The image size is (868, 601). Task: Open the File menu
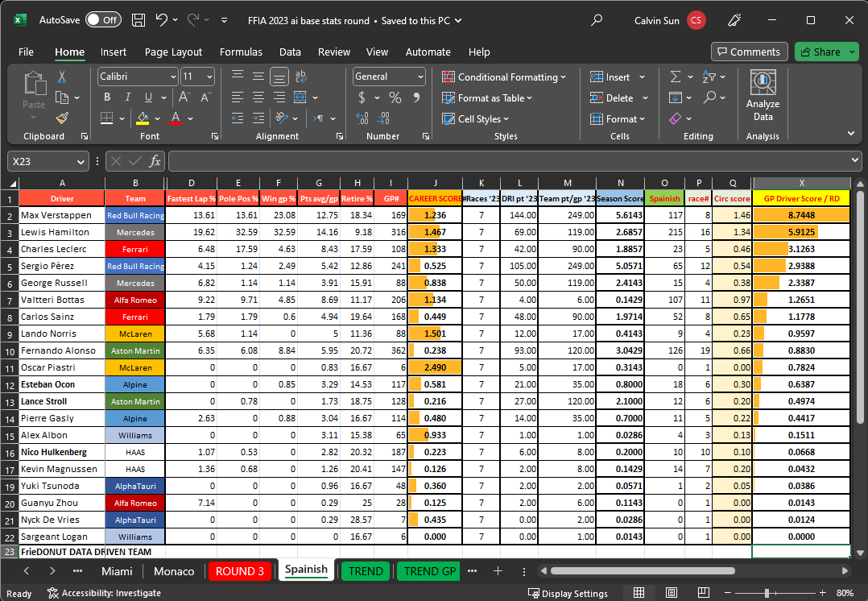pyautogui.click(x=26, y=52)
